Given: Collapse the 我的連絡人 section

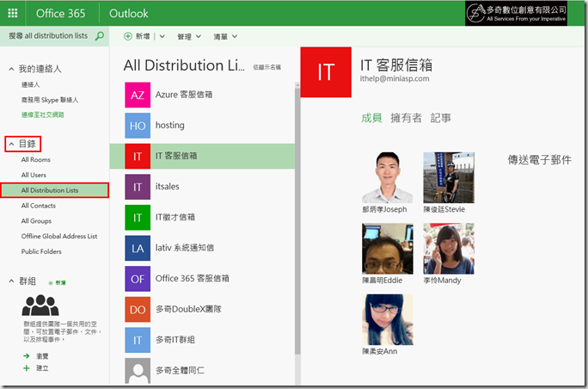Looking at the screenshot, I should pos(11,68).
